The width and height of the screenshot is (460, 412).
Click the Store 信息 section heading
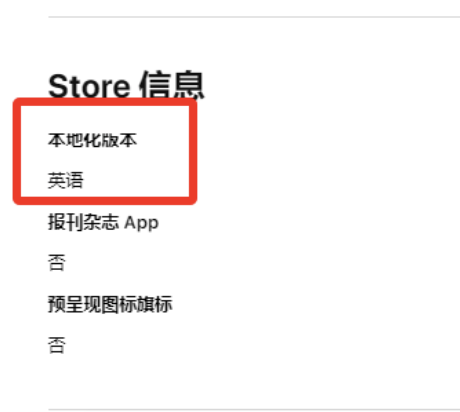click(126, 85)
